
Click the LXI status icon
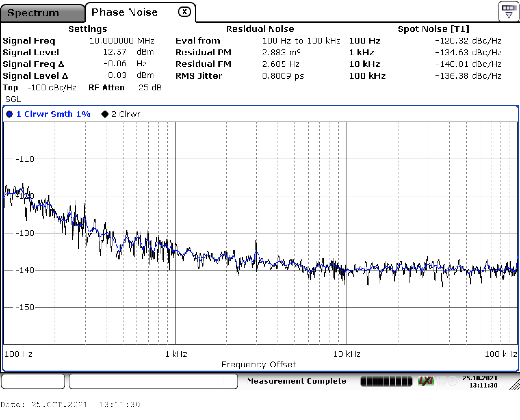point(425,381)
